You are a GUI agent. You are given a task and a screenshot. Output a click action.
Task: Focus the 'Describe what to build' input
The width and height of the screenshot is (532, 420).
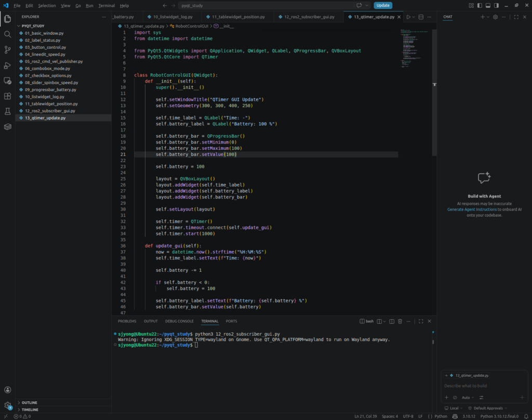[484, 386]
